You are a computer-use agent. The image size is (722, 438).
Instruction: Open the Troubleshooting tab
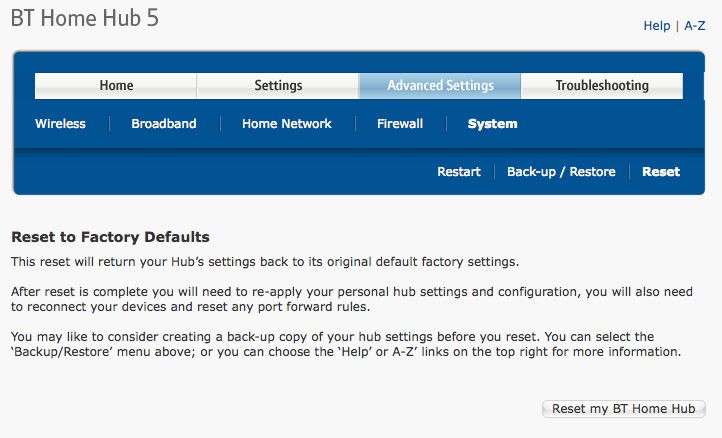click(602, 86)
